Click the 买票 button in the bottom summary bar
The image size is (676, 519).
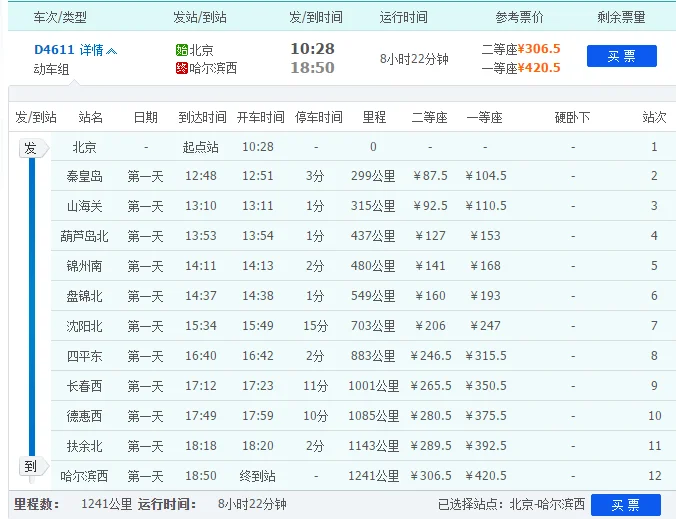tap(626, 505)
